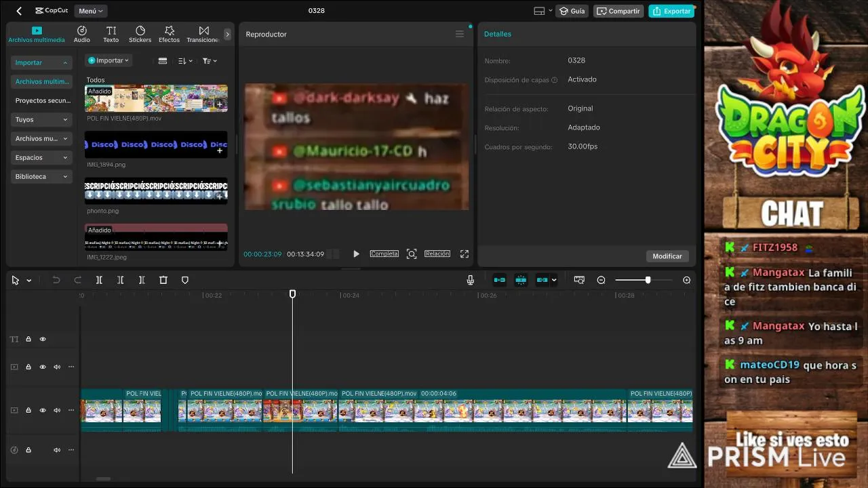Enter fullscreen preview mode

(x=465, y=254)
